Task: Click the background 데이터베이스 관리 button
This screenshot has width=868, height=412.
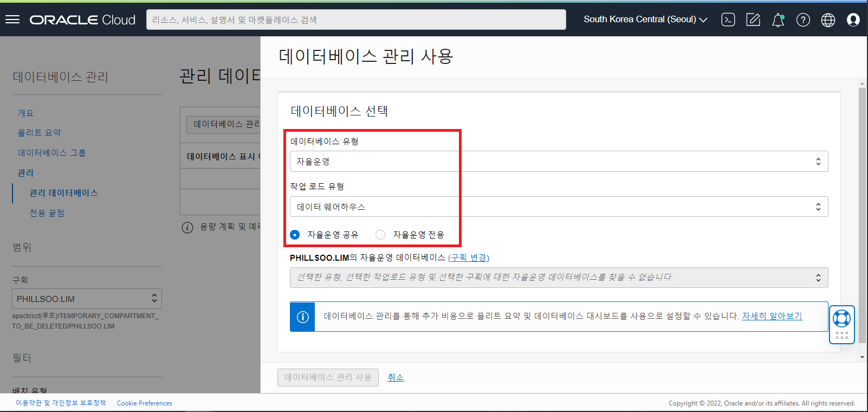Action: 223,125
